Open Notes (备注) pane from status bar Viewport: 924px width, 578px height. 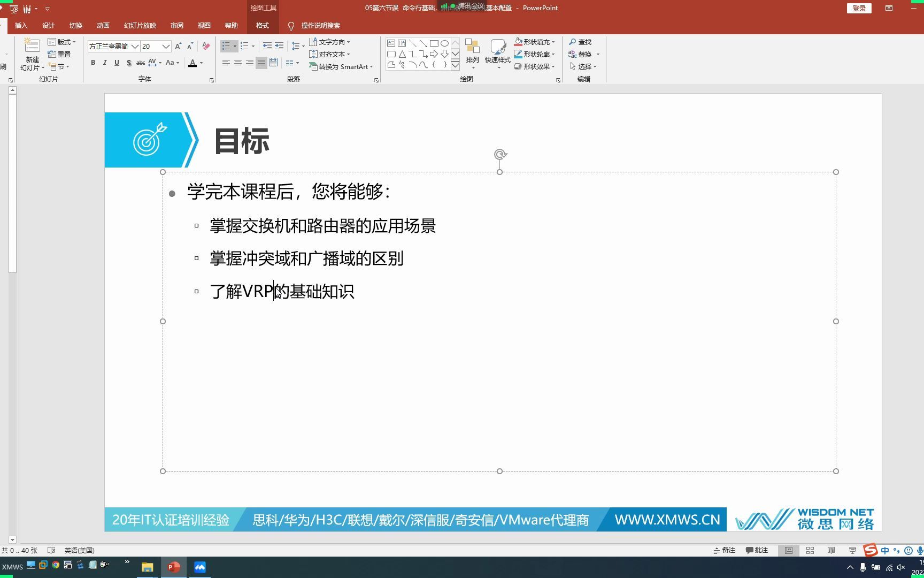[725, 550]
